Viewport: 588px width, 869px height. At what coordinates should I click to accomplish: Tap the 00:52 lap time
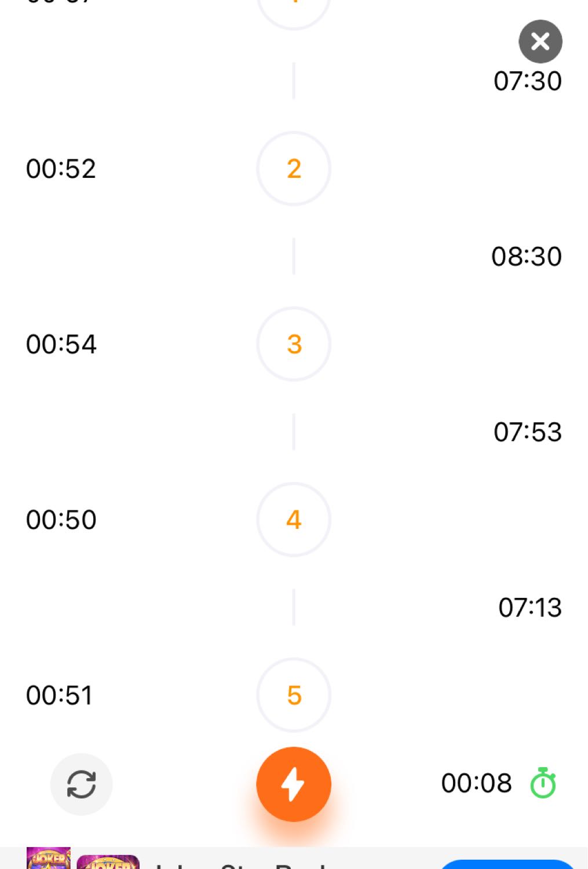pyautogui.click(x=61, y=169)
